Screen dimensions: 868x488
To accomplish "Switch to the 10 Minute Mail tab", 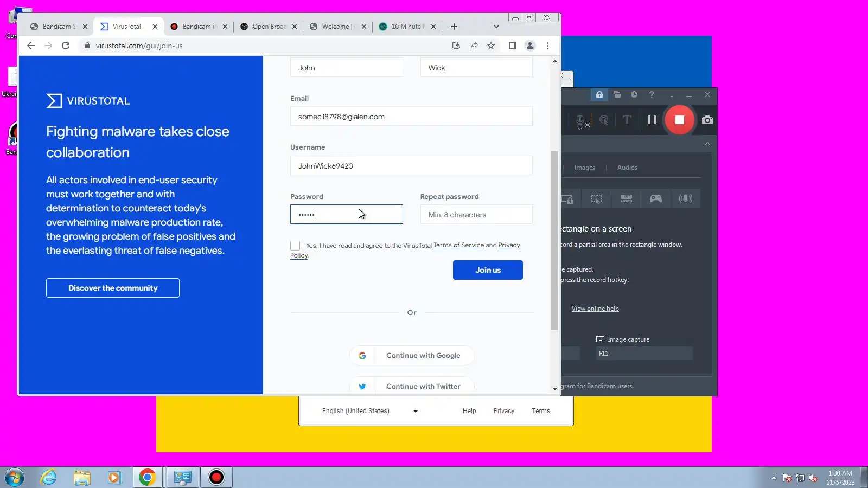I will (407, 27).
